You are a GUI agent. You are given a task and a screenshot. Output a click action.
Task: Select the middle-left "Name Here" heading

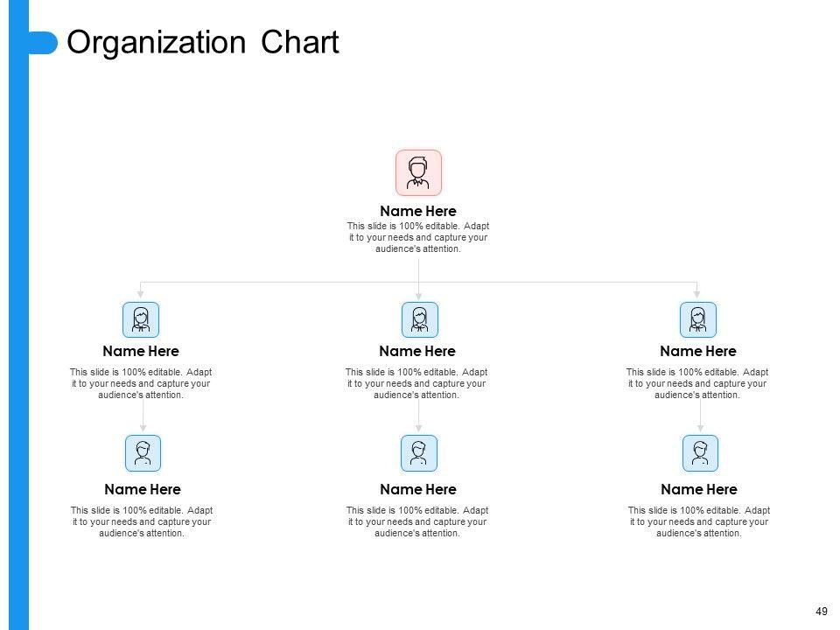141,351
